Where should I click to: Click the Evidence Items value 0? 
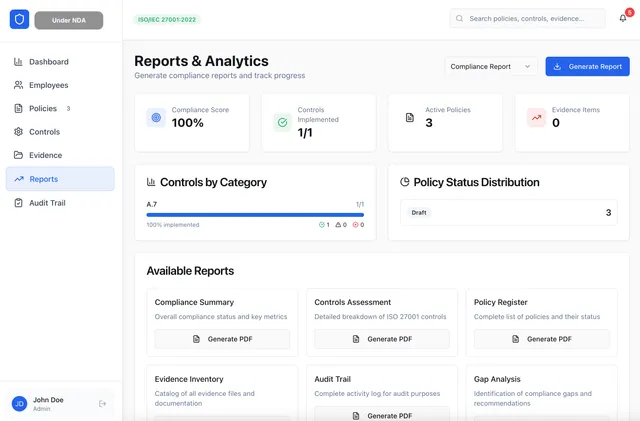click(556, 123)
